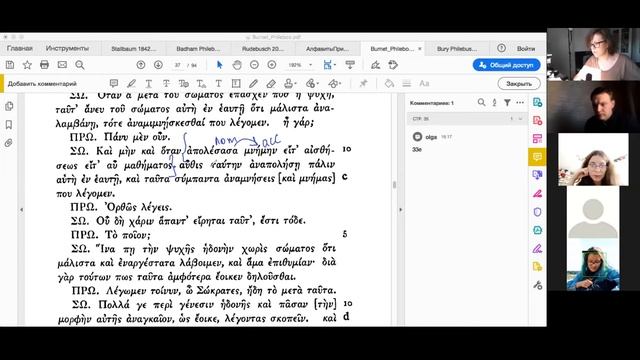Print the document using the printer icon
Viewport: 640px width, 360px height.
[x=44, y=65]
